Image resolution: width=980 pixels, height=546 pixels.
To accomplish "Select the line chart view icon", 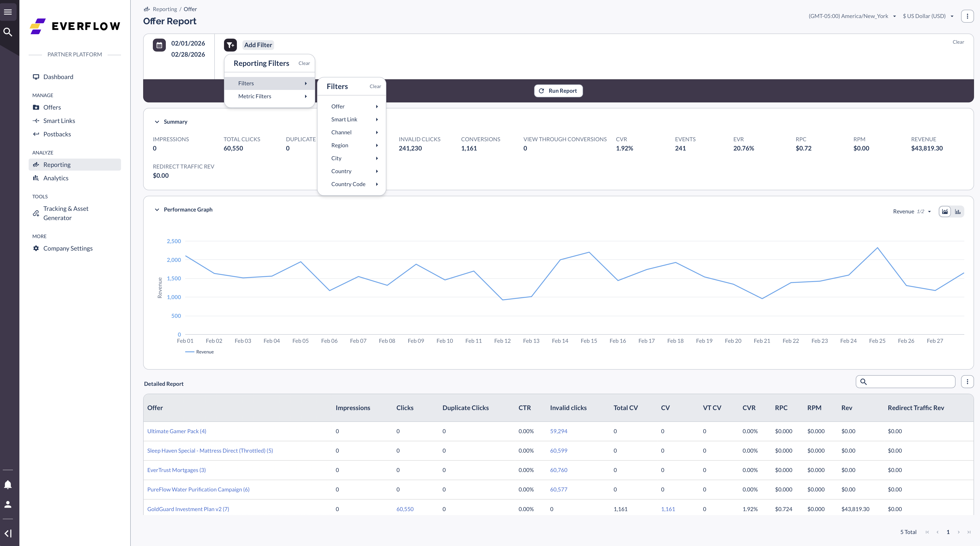I will point(945,211).
